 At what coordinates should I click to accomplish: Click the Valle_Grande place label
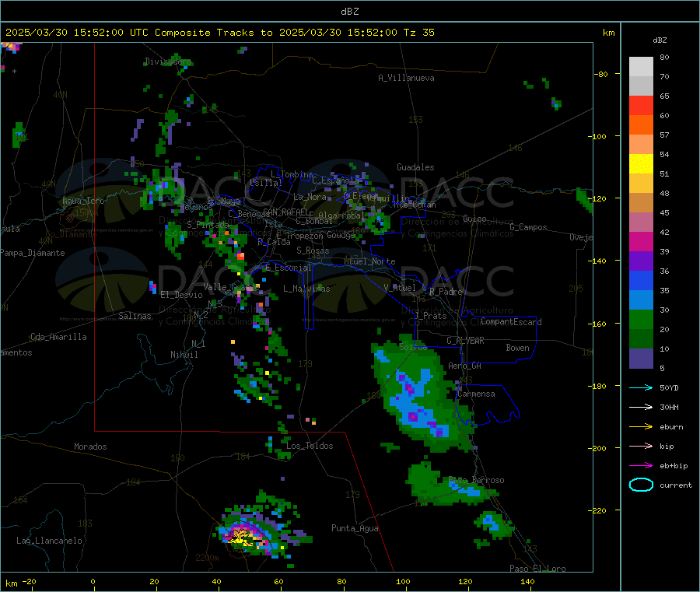click(231, 286)
